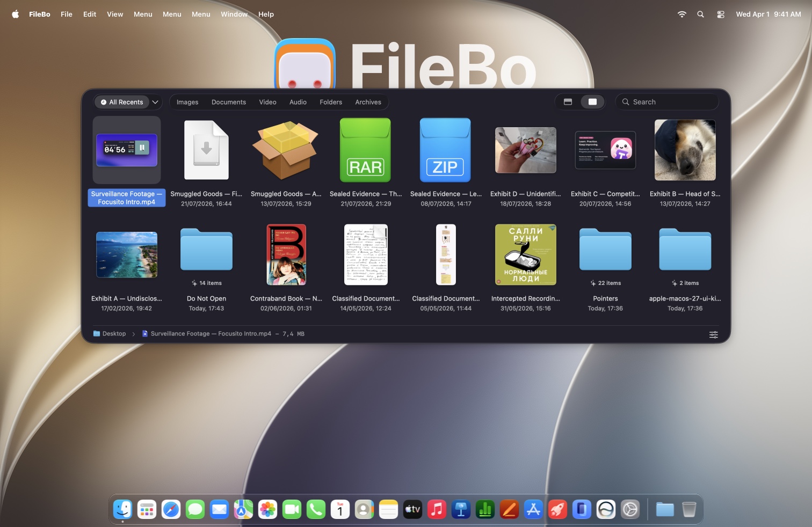Switch to the Documents tab

click(229, 102)
